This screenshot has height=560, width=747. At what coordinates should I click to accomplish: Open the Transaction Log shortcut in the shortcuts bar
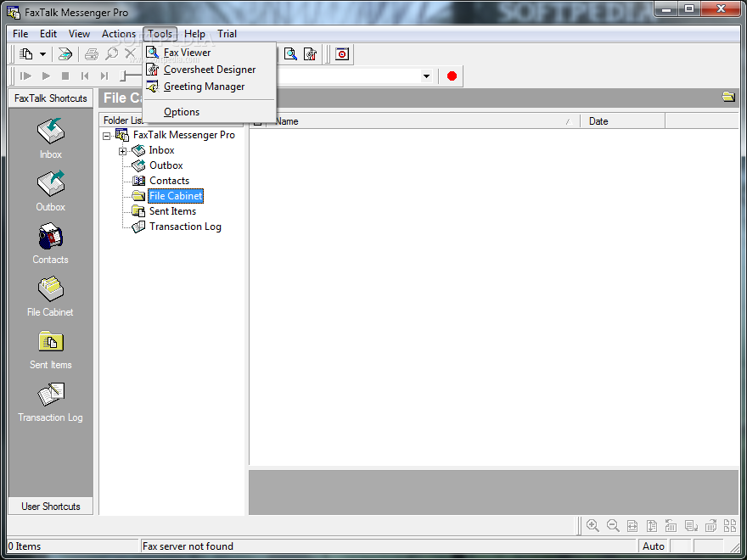tap(50, 402)
